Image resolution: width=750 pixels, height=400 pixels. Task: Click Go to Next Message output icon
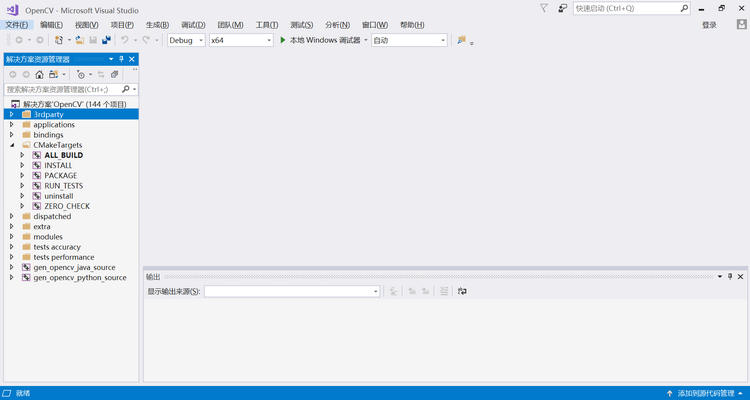coord(425,291)
